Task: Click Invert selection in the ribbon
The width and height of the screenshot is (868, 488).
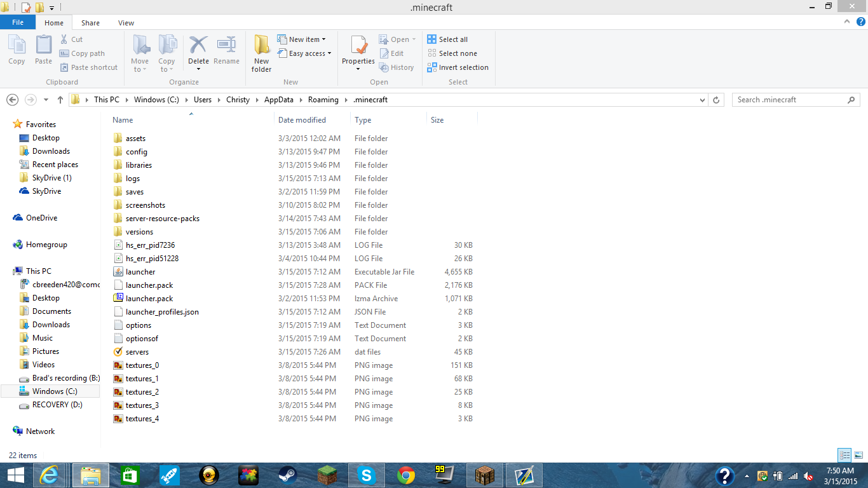Action: pos(458,67)
